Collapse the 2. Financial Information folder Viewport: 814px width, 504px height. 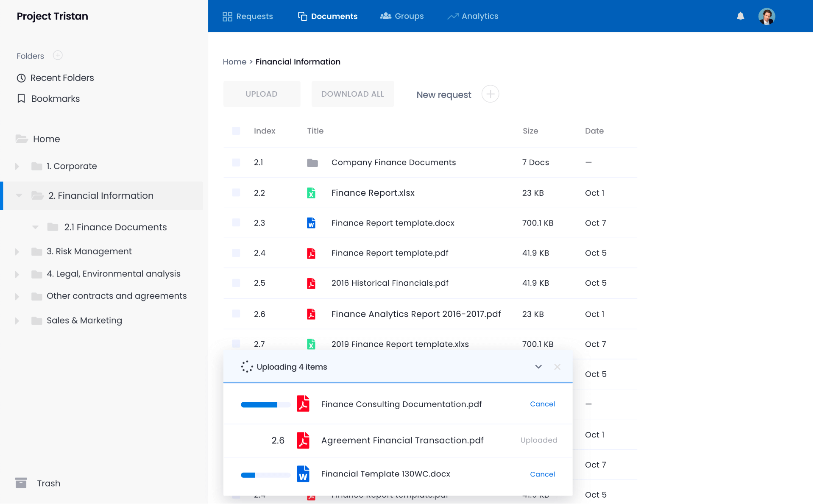pos(18,195)
